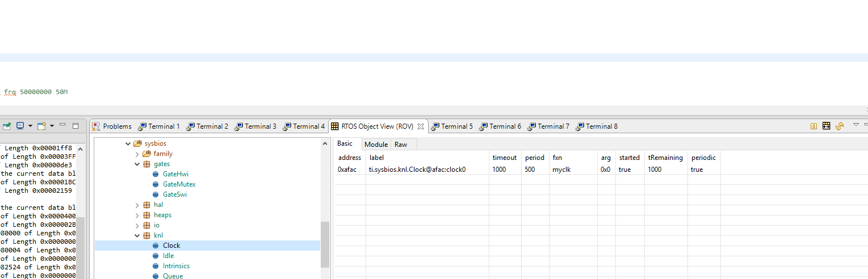
Task: Click the pin console icon in left panel
Action: pos(6,126)
